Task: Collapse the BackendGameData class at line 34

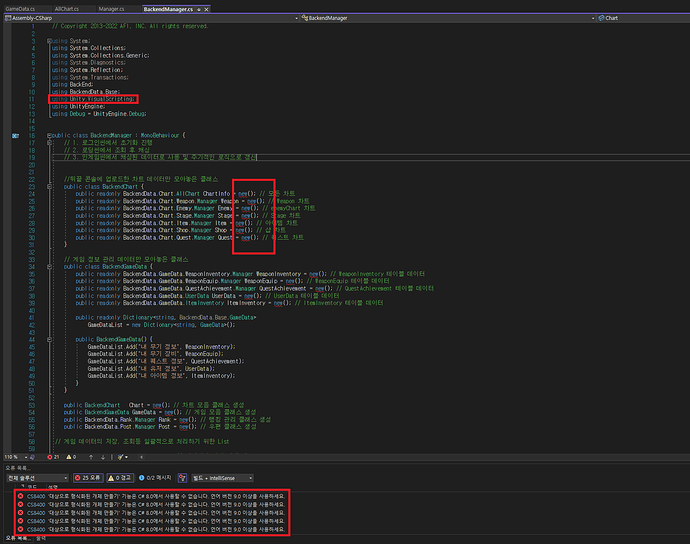Action: click(49, 267)
